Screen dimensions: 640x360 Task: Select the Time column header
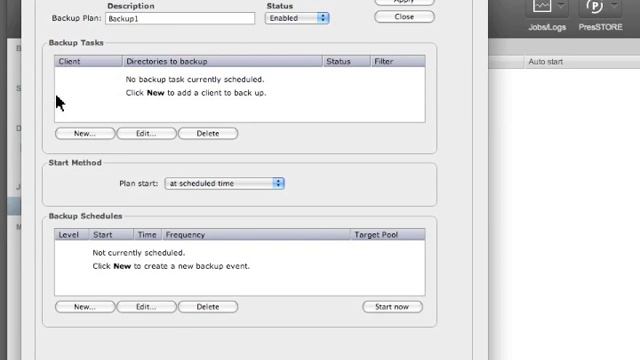(x=148, y=235)
